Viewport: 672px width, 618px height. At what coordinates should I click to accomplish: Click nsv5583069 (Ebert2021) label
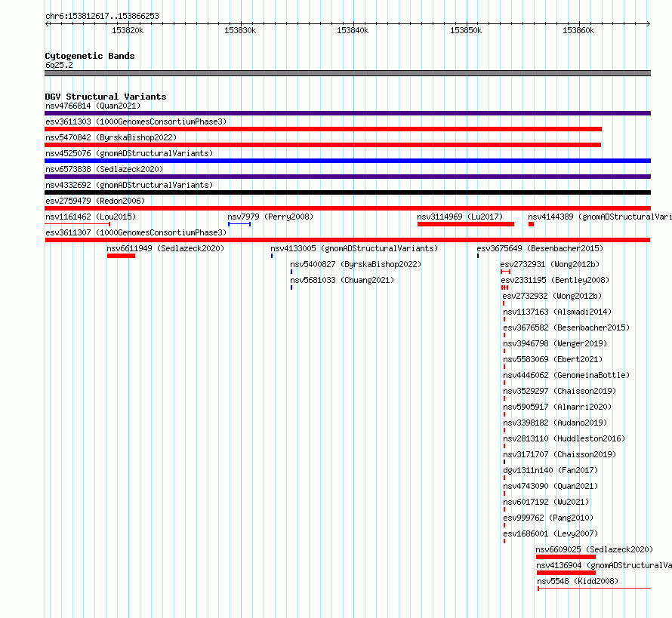pos(553,359)
